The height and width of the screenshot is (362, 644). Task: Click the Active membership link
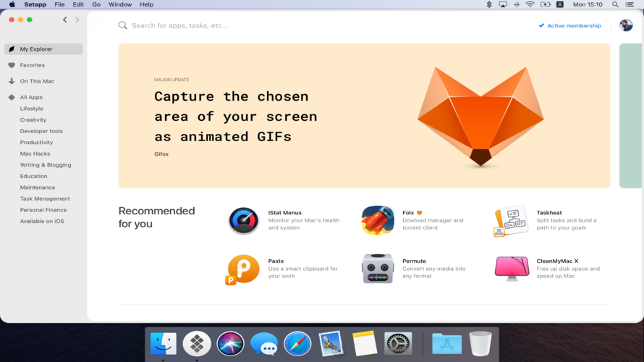click(570, 25)
